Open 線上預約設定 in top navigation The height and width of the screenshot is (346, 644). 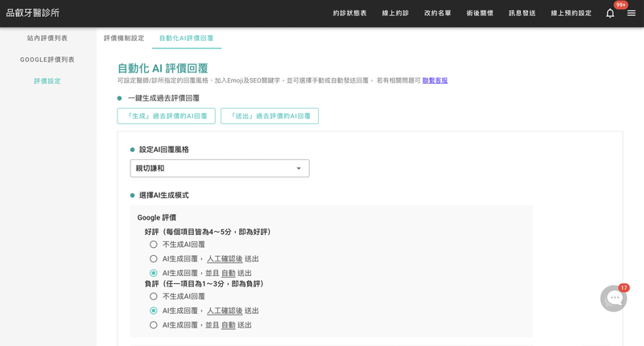pyautogui.click(x=571, y=13)
